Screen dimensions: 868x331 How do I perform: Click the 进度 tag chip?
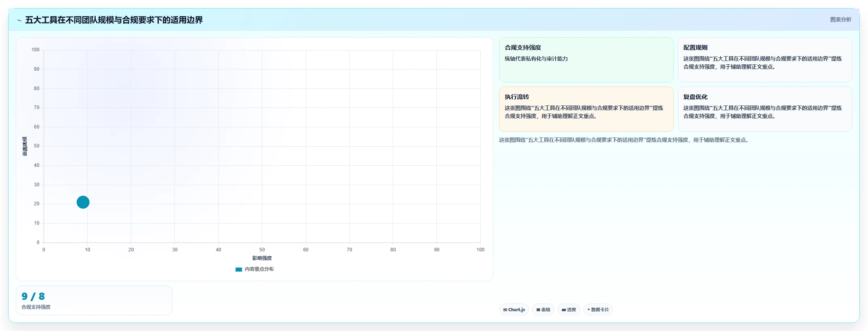pos(569,310)
